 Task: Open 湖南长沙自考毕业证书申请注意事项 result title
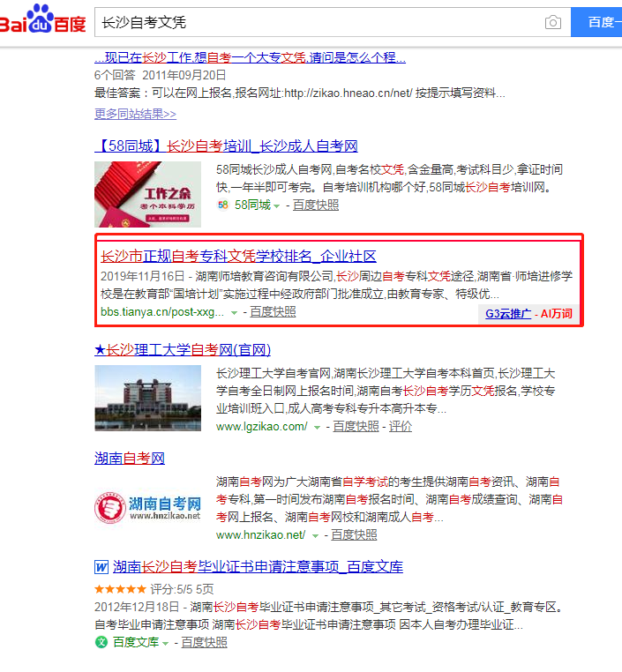tap(258, 567)
